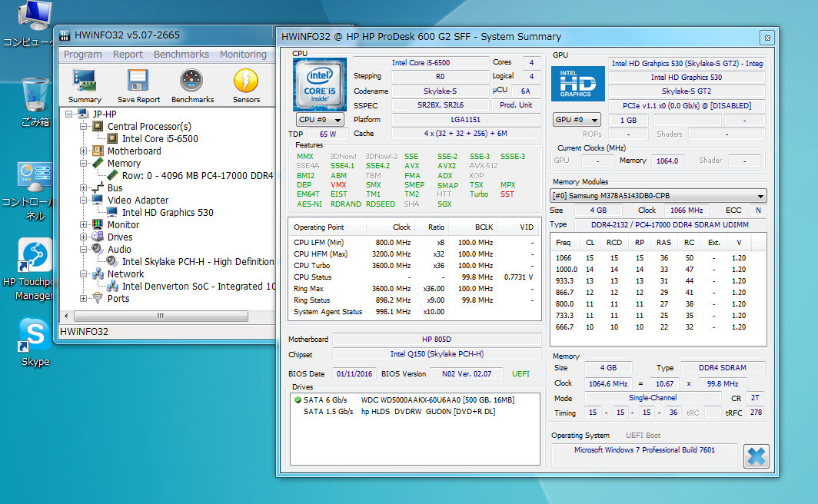
Task: Open the GPU #0 selector dropdown
Action: coord(577,120)
